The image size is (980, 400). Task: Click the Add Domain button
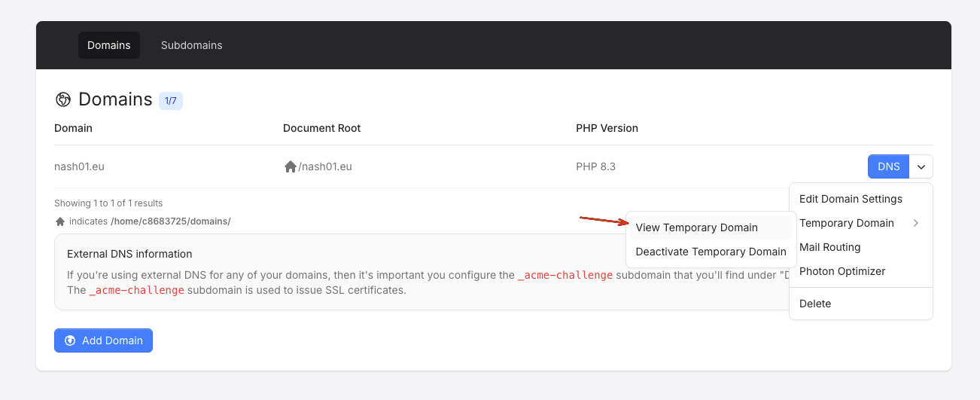tap(103, 340)
